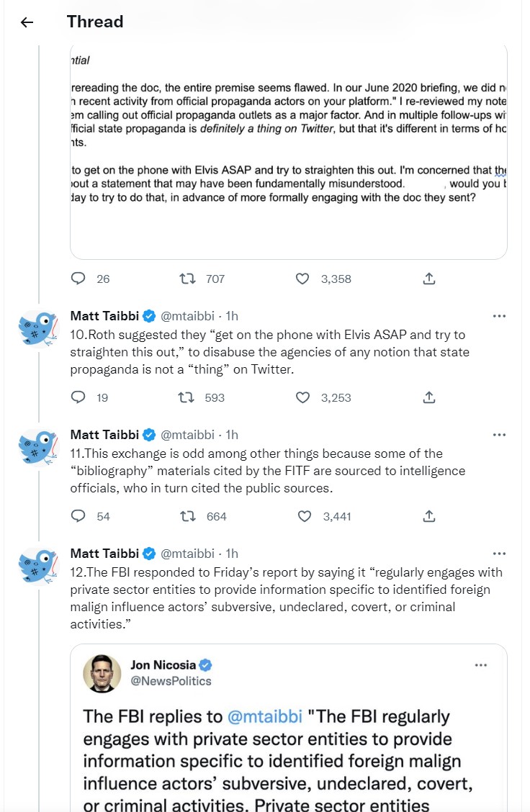Open the @mtaibbi mention in the quoted tweet
Viewport: 530px width, 812px height.
[265, 716]
